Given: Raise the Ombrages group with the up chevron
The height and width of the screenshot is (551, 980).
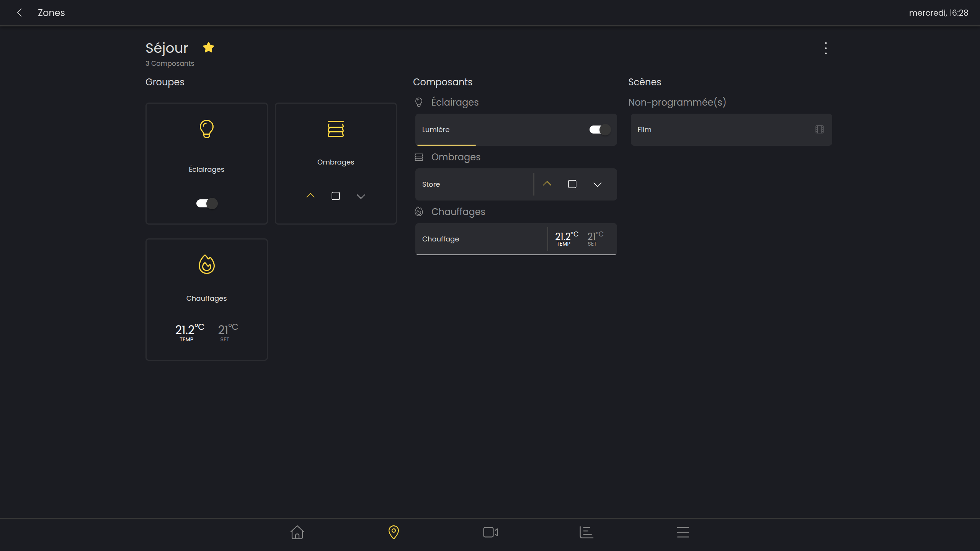Looking at the screenshot, I should click(x=310, y=196).
